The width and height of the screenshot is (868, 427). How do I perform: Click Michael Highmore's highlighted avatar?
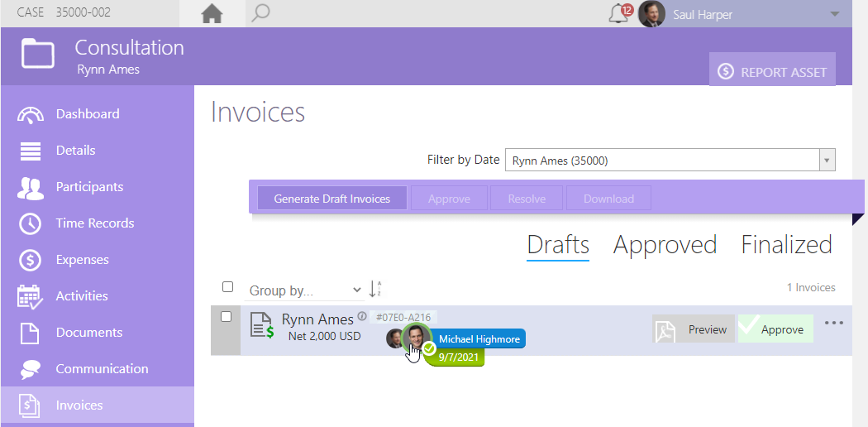pos(417,338)
